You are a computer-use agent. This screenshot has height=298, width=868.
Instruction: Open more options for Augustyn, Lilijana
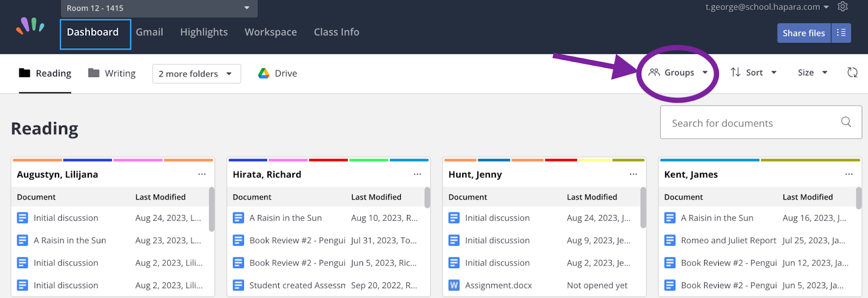tap(202, 174)
